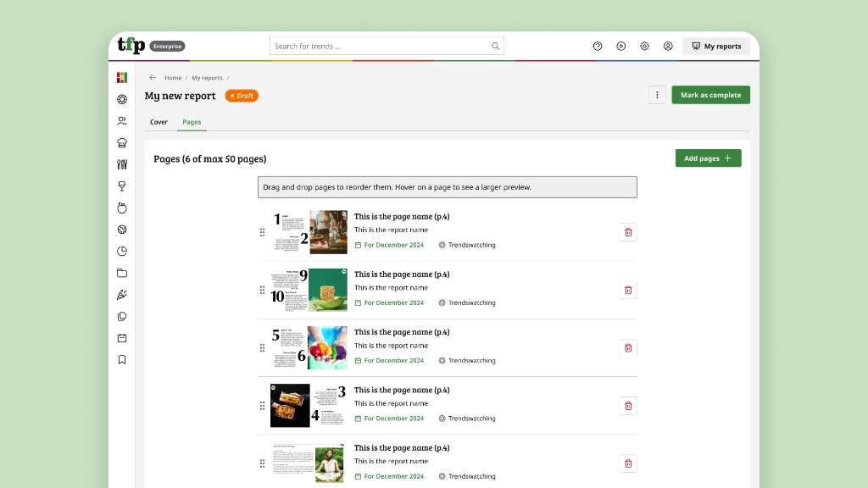
Task: Open the chef hat sidebar icon
Action: click(x=122, y=142)
